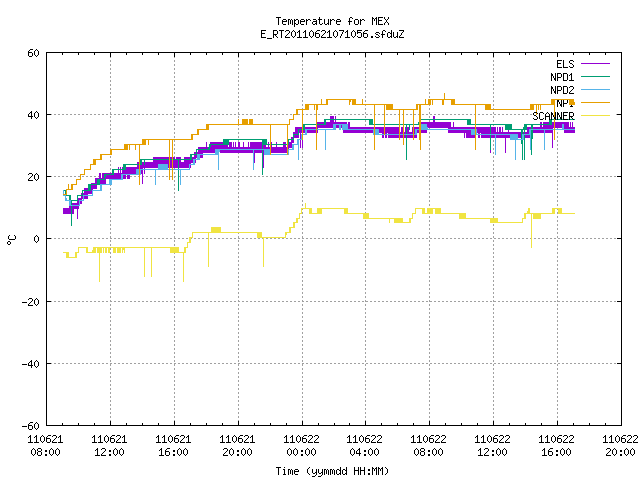The image size is (640, 480).
Task: Click the chart title 'Temperature for MEX'
Action: (332, 21)
